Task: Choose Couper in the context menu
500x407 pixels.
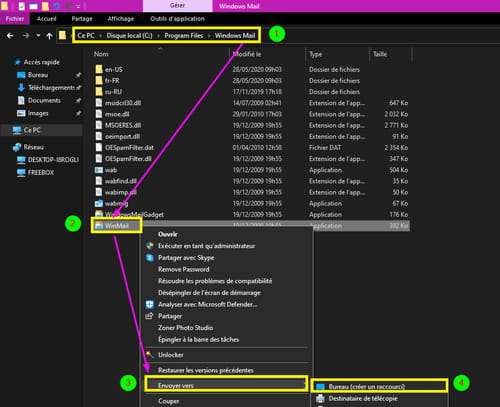Action: [168, 401]
